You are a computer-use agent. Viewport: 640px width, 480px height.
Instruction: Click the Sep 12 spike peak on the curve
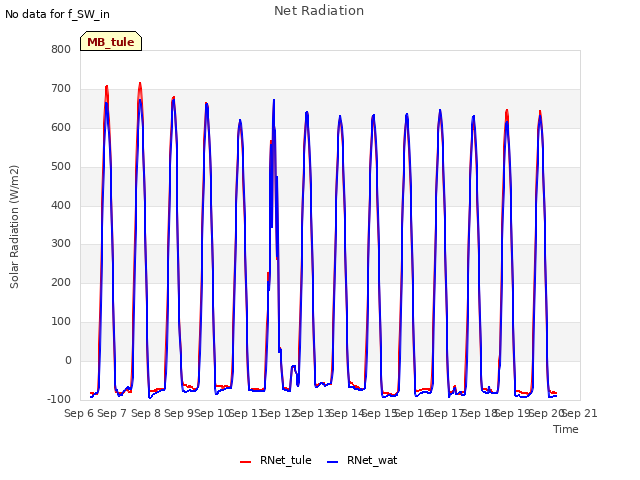tap(274, 100)
